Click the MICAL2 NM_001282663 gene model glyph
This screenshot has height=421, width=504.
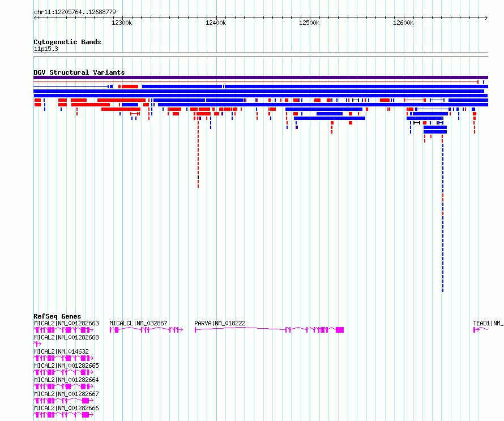(63, 330)
